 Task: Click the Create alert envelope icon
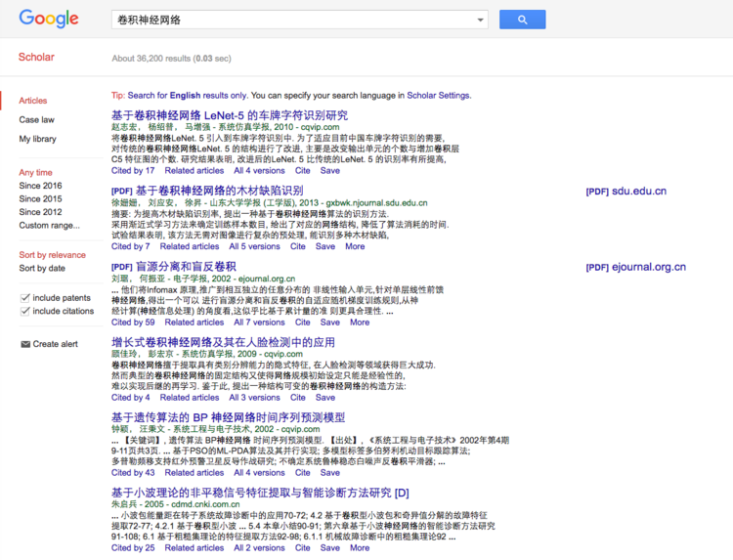[x=25, y=344]
